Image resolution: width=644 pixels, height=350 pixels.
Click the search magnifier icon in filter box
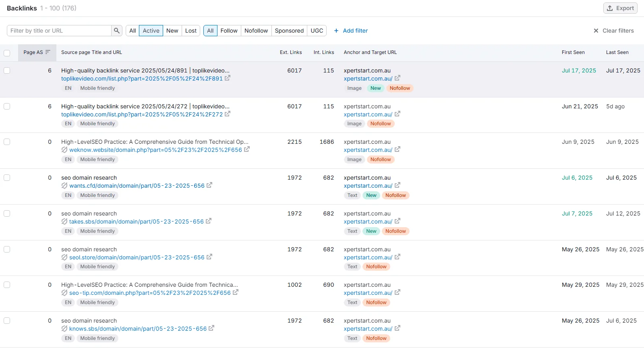tap(117, 31)
